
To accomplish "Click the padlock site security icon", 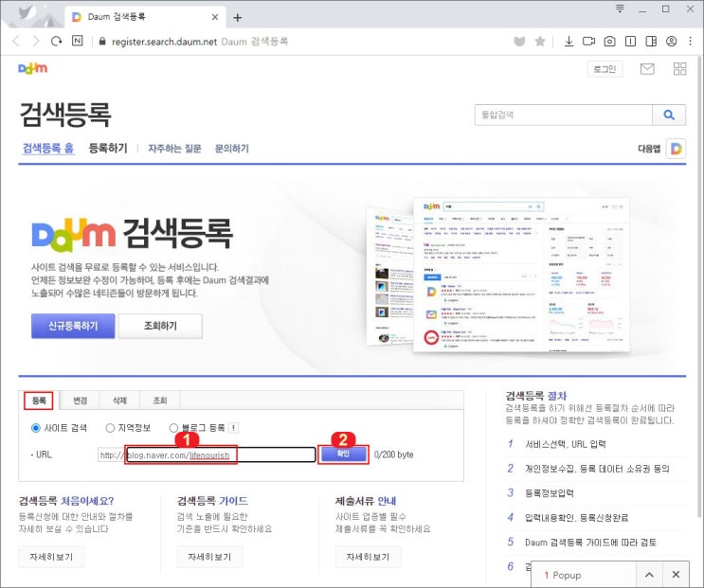I will pyautogui.click(x=102, y=42).
